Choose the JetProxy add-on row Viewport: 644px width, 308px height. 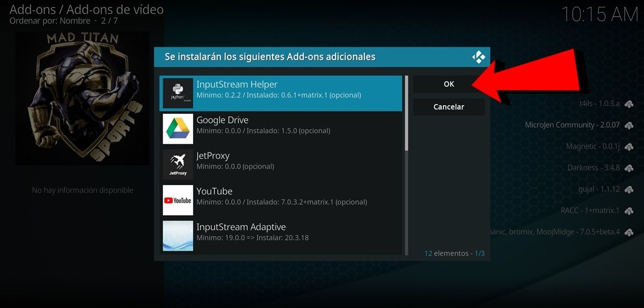coord(281,164)
